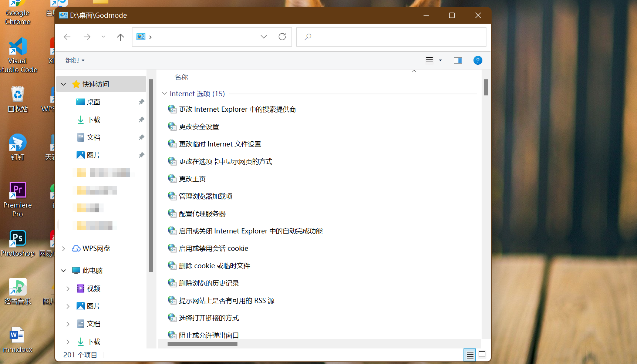Switch to thumbnail view at bottom right
The height and width of the screenshot is (364, 637).
coord(482,354)
